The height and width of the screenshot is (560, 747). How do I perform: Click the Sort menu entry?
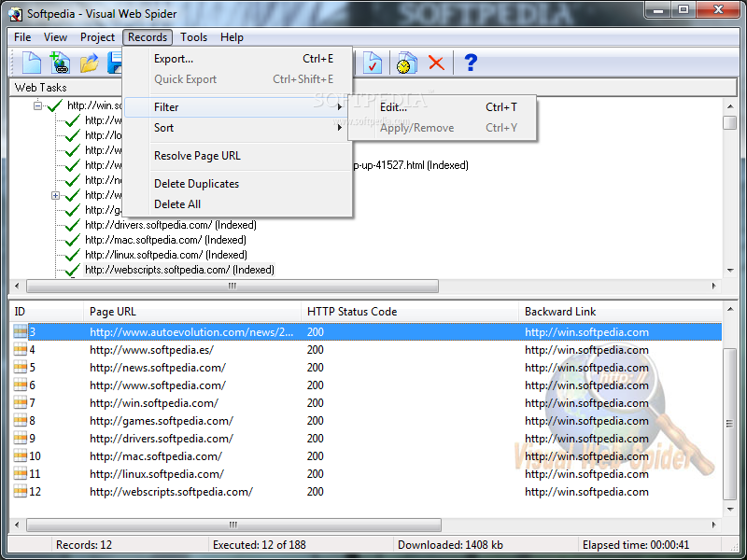point(238,128)
